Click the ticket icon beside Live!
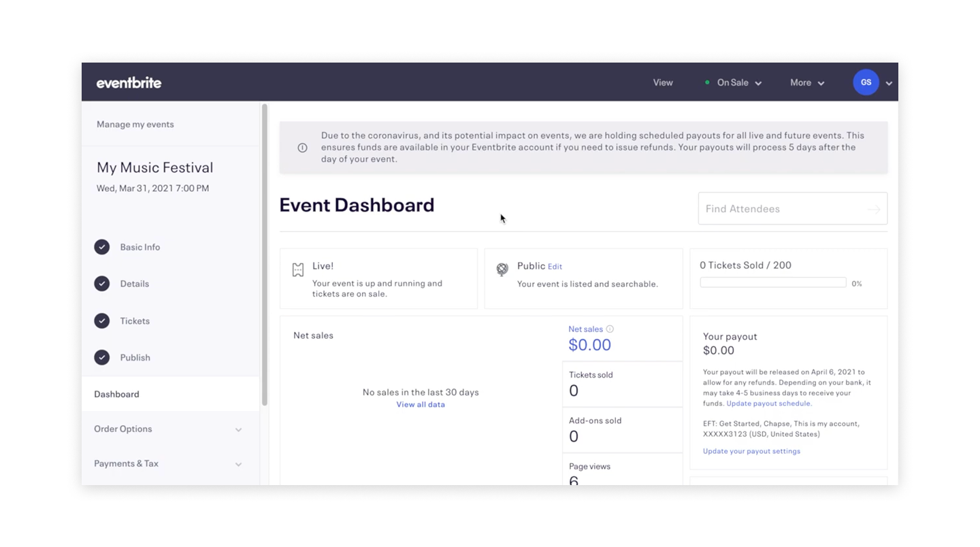The width and height of the screenshot is (980, 547). click(x=298, y=270)
